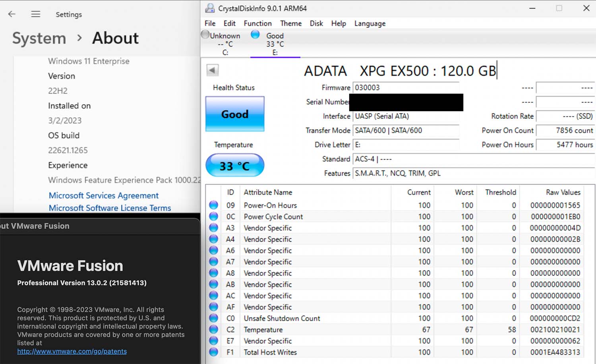
Task: Click the previous disk arrow button
Action: (x=213, y=70)
